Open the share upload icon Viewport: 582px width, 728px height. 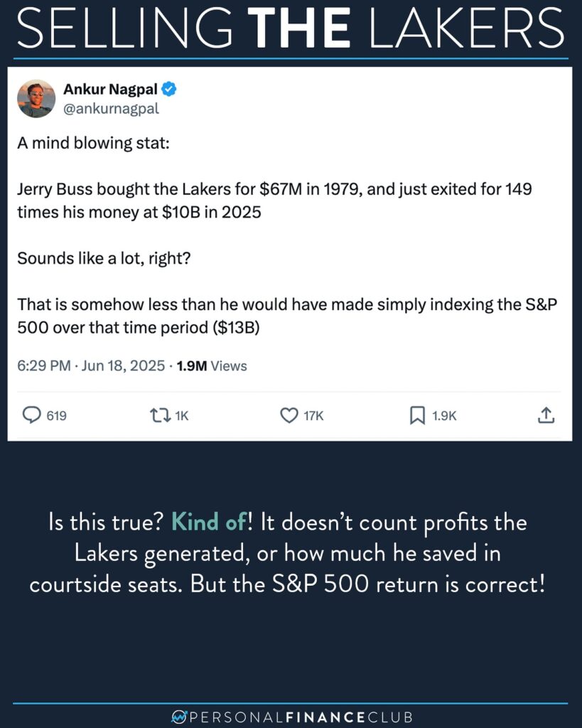546,415
